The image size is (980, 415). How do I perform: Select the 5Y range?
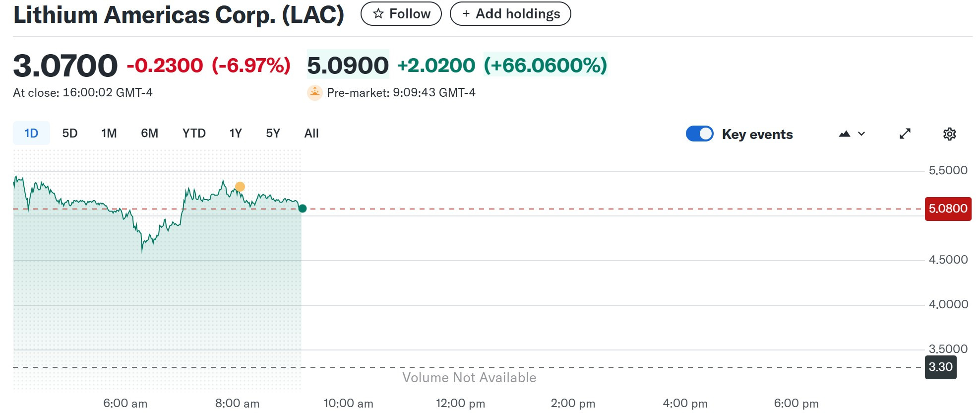click(x=273, y=133)
